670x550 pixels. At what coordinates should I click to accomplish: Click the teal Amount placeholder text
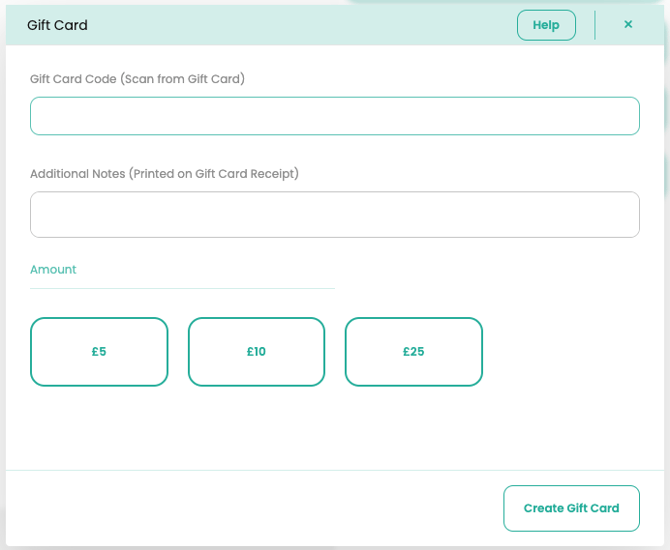pos(53,270)
